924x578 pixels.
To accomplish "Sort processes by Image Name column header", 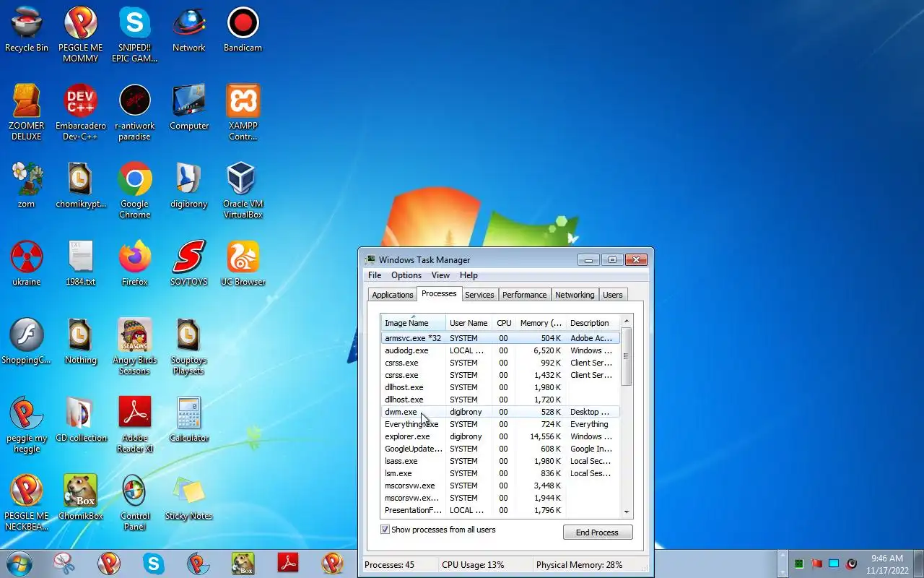I will pyautogui.click(x=414, y=323).
